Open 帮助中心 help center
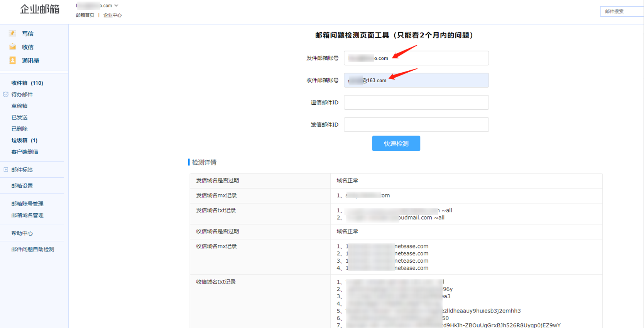This screenshot has width=644, height=328. 22,233
